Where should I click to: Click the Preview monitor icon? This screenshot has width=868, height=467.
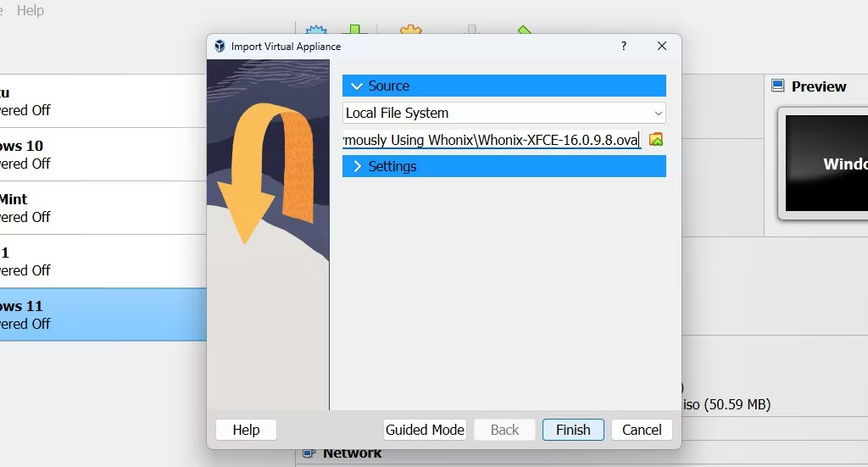tap(777, 86)
